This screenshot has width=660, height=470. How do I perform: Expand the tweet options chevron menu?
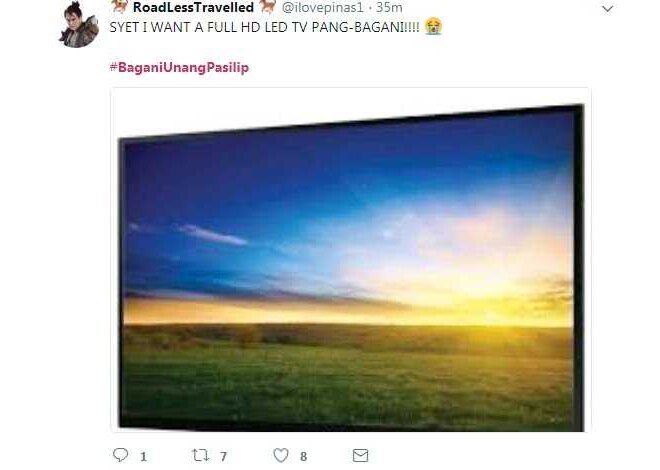tap(607, 9)
